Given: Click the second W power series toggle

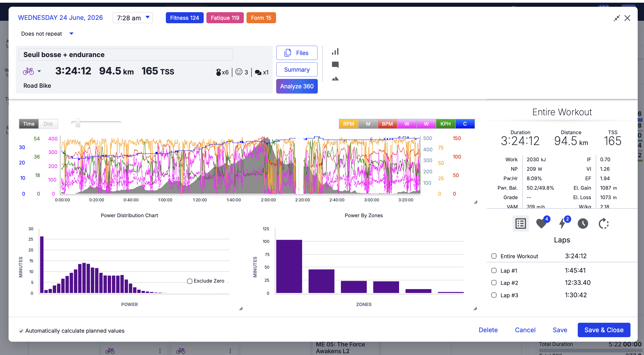Looking at the screenshot, I should [426, 124].
